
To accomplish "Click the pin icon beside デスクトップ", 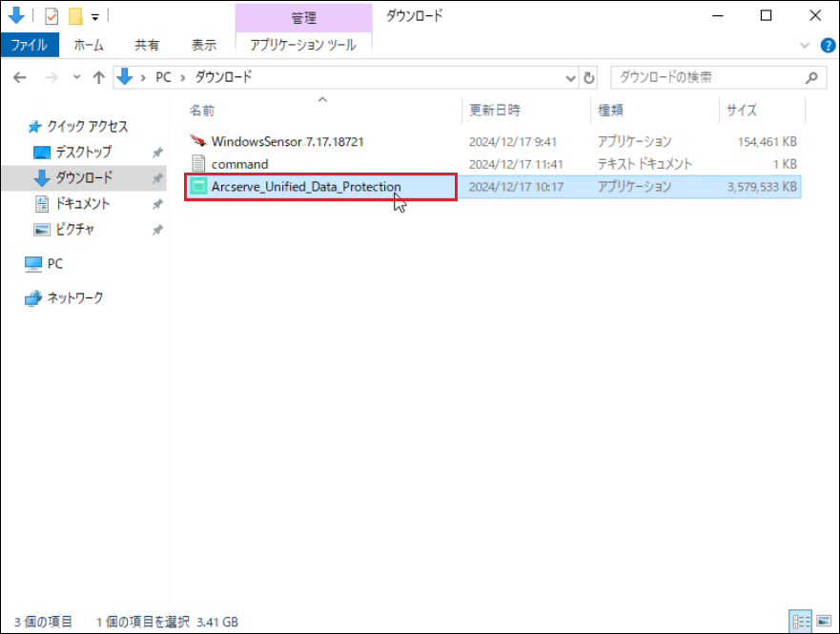I will point(157,153).
